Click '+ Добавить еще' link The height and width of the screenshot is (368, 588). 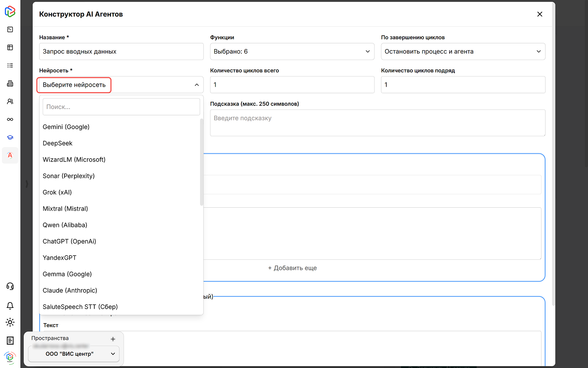(x=292, y=268)
